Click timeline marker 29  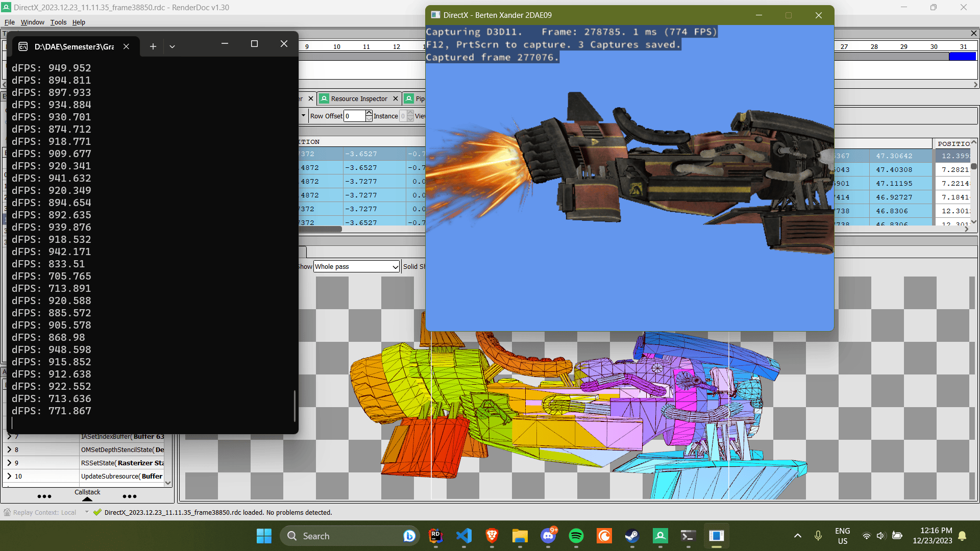coord(904,46)
